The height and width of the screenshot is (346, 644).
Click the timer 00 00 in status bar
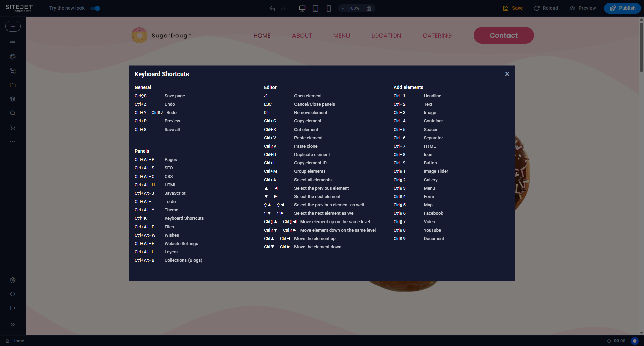[616, 341]
